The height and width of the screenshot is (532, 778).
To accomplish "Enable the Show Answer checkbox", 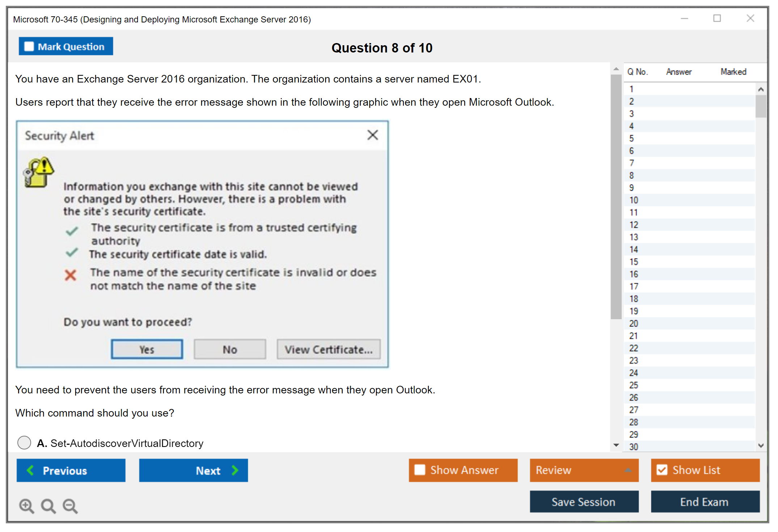I will [x=420, y=470].
